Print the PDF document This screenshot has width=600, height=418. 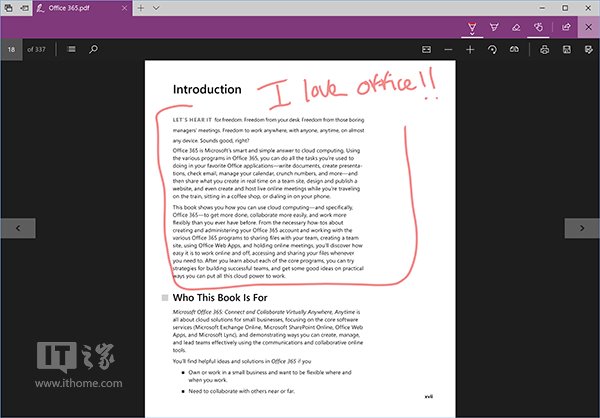point(545,49)
